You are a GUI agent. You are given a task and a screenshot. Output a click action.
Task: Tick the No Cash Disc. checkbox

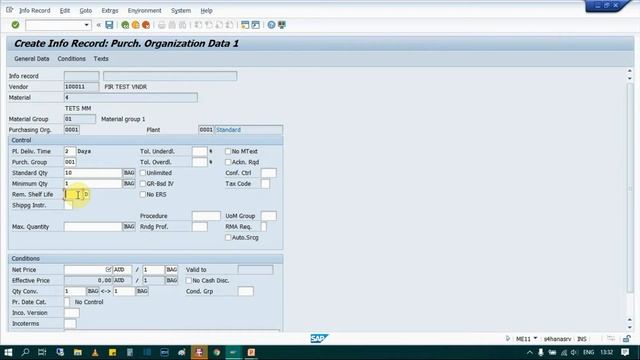(x=189, y=280)
